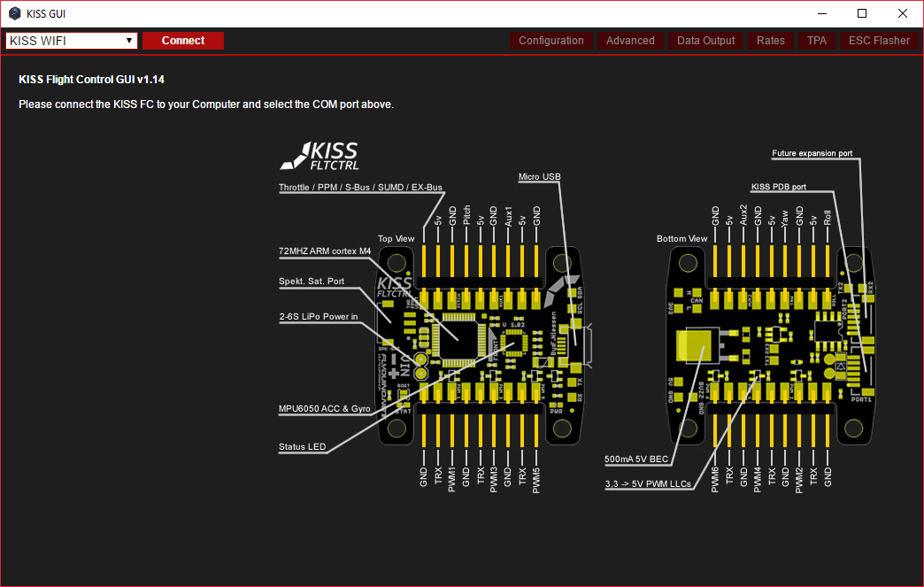Click the "Micro USB" label text

point(539,177)
